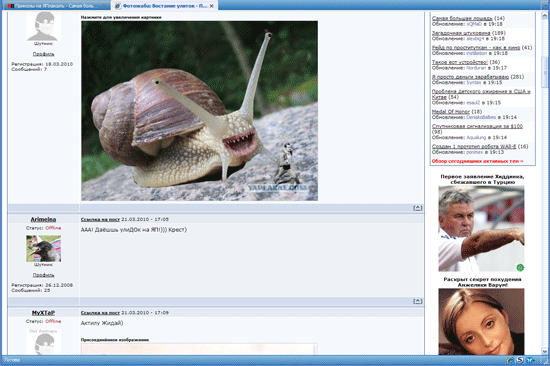Click the round S icon in status bar
The image size is (550, 366).
(x=520, y=360)
